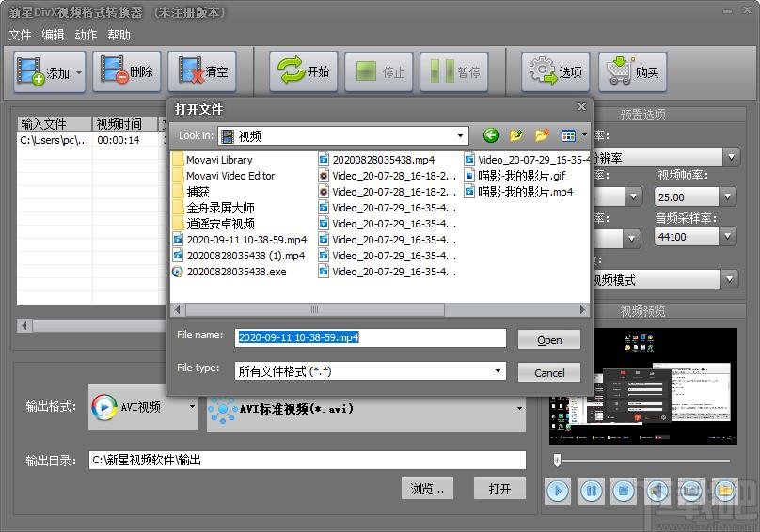Select file 2020-09-11 10-38-59.mp4

coord(240,240)
